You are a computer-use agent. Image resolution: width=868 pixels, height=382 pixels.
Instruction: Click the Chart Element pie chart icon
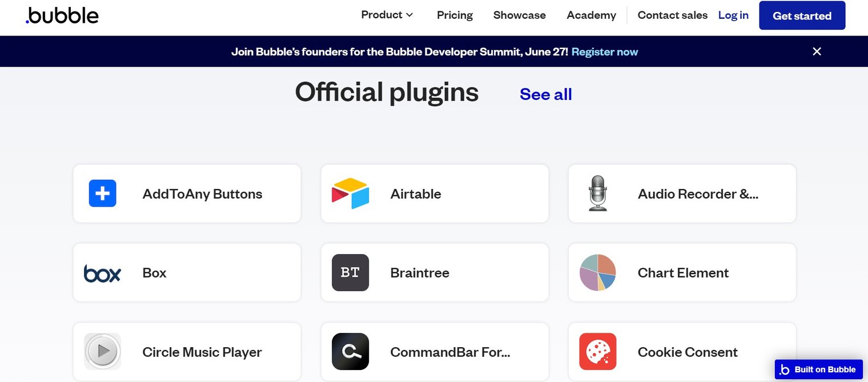click(597, 272)
